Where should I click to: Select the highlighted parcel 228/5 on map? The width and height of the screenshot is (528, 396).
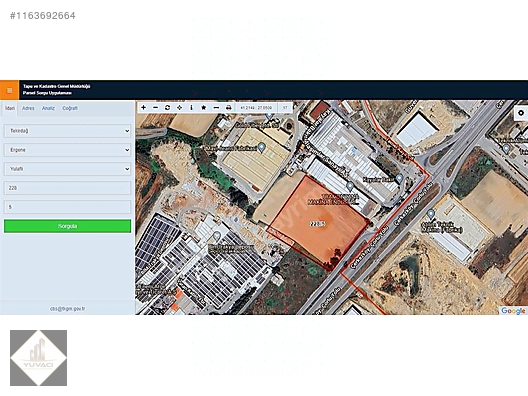[318, 224]
